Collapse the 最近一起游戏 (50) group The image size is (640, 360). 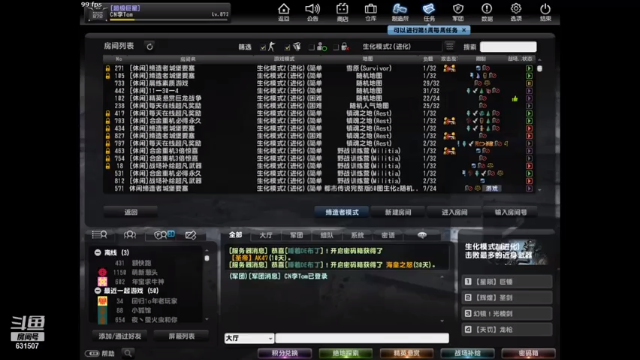click(98, 291)
